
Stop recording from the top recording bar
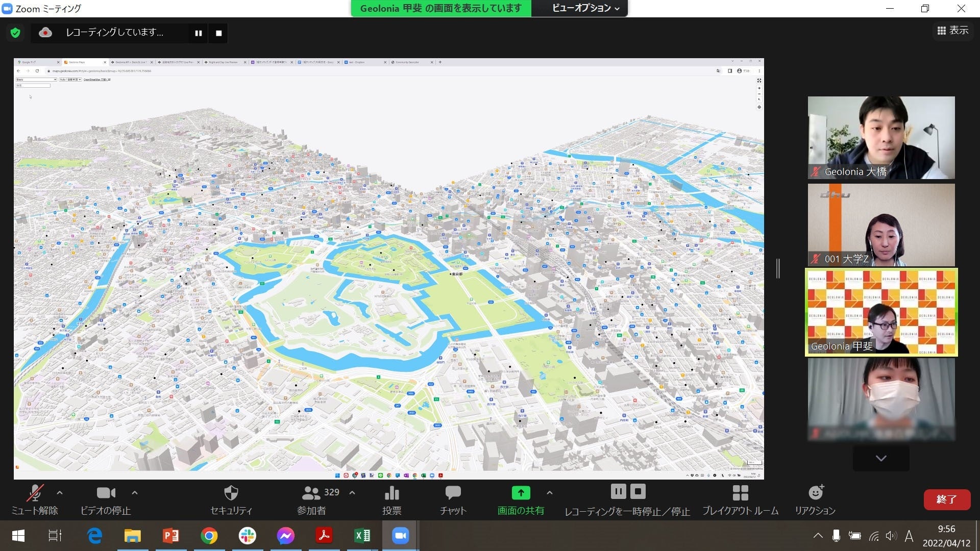[219, 33]
